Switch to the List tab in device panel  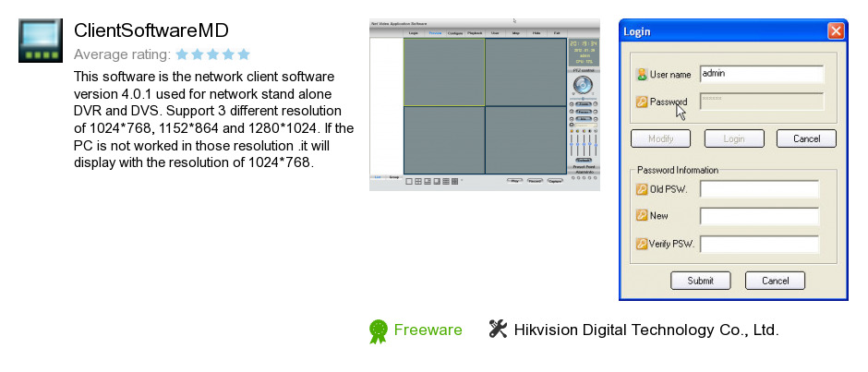(378, 177)
